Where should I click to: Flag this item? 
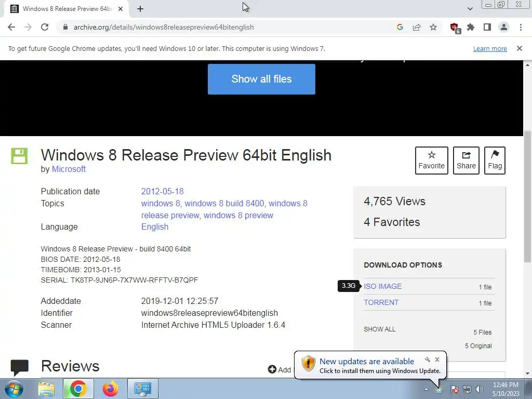tap(495, 161)
